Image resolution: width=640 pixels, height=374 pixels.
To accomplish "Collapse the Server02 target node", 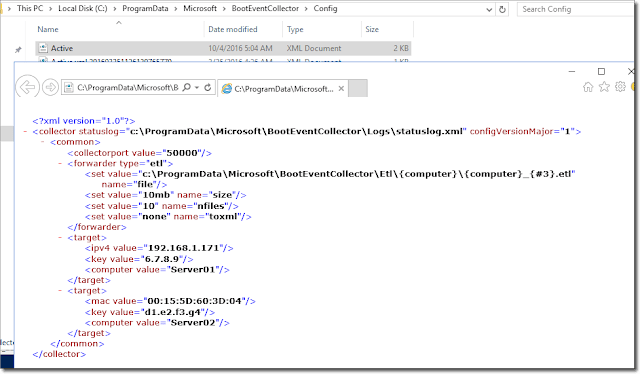I will (x=60, y=291).
